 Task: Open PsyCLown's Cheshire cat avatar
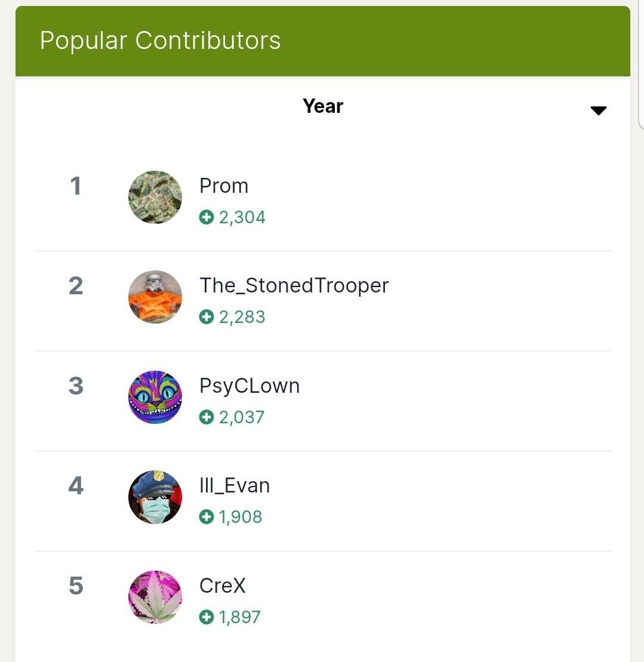(155, 397)
